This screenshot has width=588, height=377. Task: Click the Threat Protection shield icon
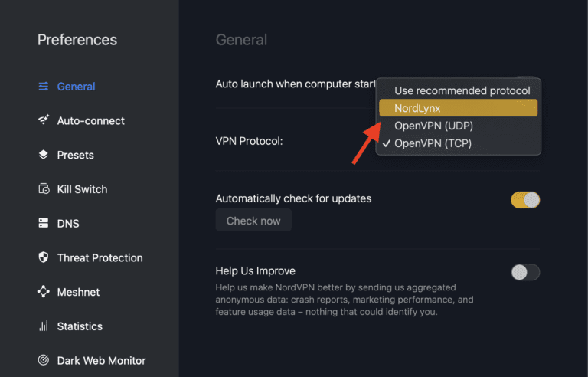[44, 257]
